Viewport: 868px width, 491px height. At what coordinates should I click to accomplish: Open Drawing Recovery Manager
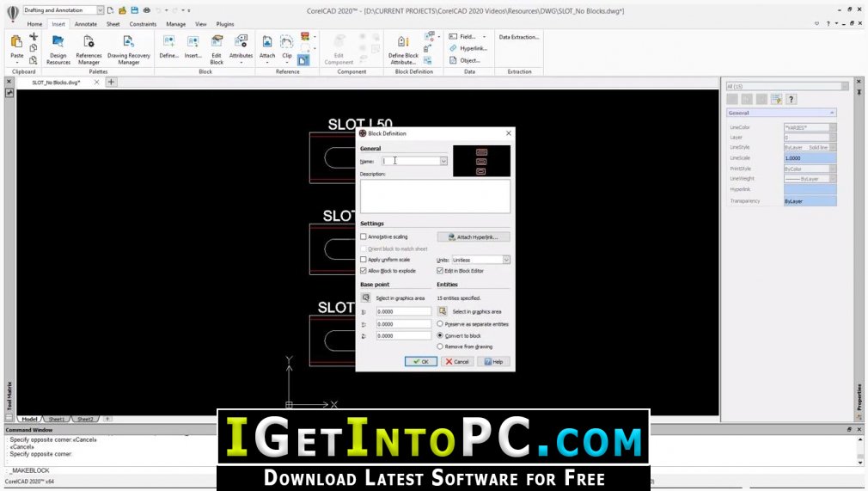(x=128, y=49)
